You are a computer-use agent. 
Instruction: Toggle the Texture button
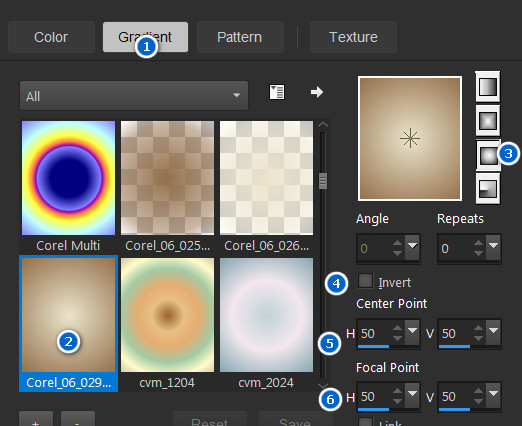pos(353,37)
